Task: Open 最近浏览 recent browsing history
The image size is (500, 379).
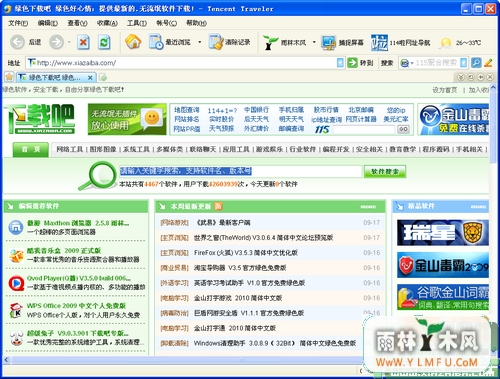Action: [170, 42]
